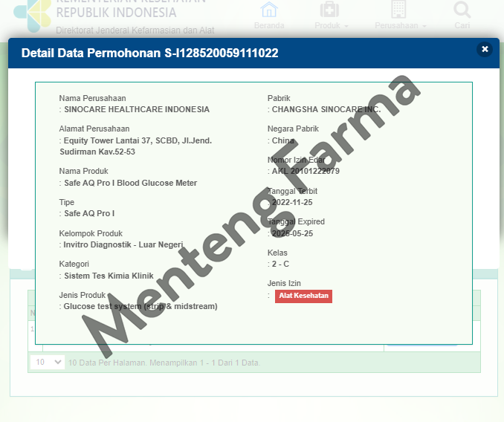Click Glucose test system (strip & midstream) text

(x=140, y=306)
